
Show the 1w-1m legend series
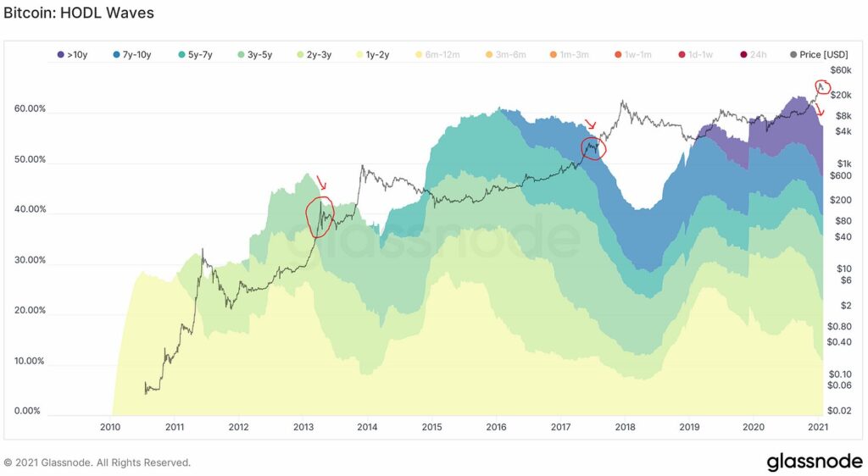coord(633,55)
